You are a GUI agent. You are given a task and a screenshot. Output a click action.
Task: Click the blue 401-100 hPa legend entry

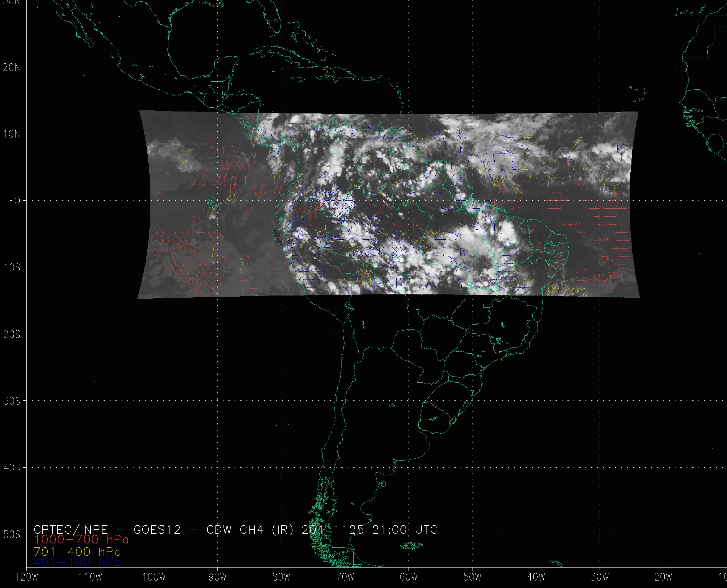[x=77, y=562]
